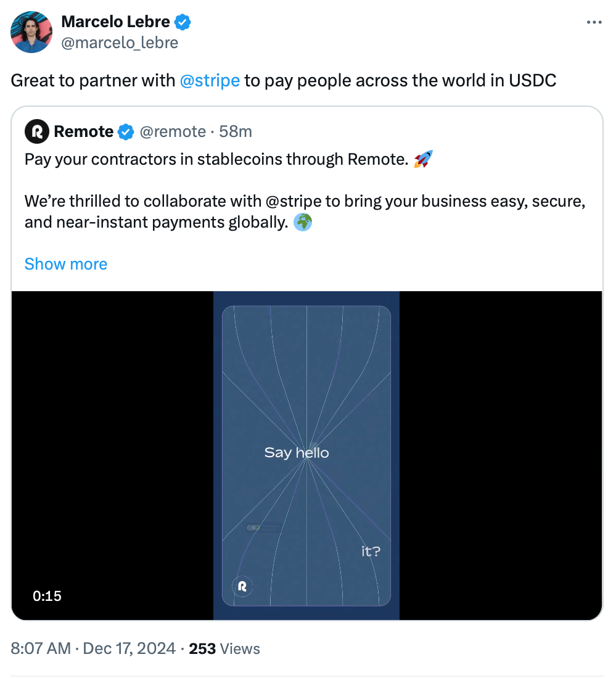Open the quoted post's 58m timestamp

pyautogui.click(x=236, y=131)
